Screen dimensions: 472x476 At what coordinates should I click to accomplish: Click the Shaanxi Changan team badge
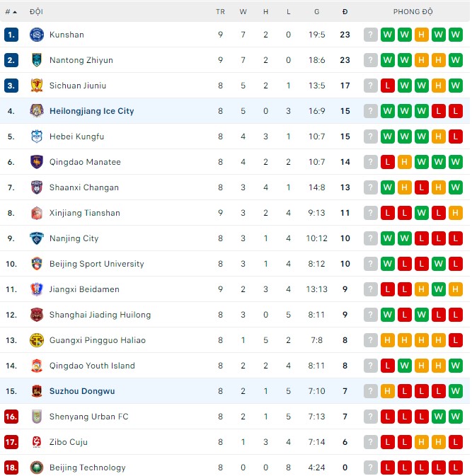pyautogui.click(x=37, y=187)
